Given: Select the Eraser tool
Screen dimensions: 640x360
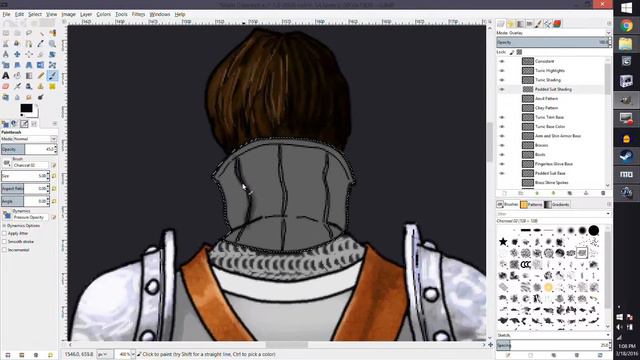Looking at the screenshot, I should [x=6, y=86].
